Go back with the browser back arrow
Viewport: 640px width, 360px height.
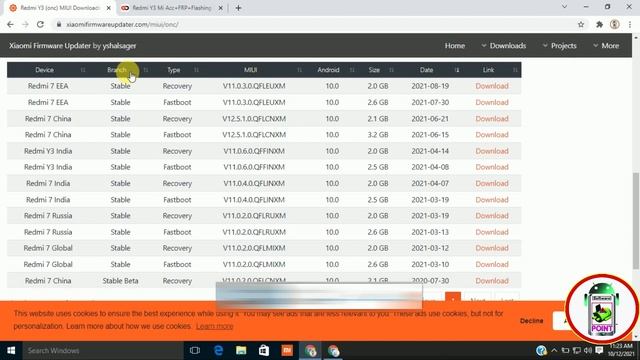10,24
